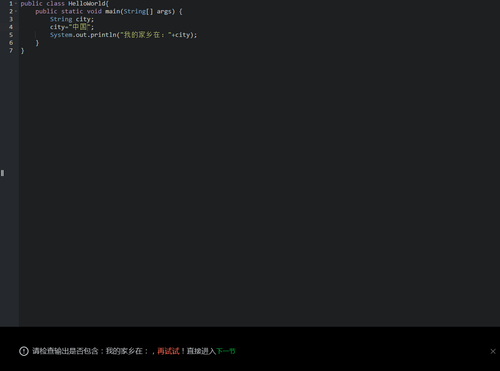
Task: Place cursor on String city declaration
Action: [x=72, y=19]
